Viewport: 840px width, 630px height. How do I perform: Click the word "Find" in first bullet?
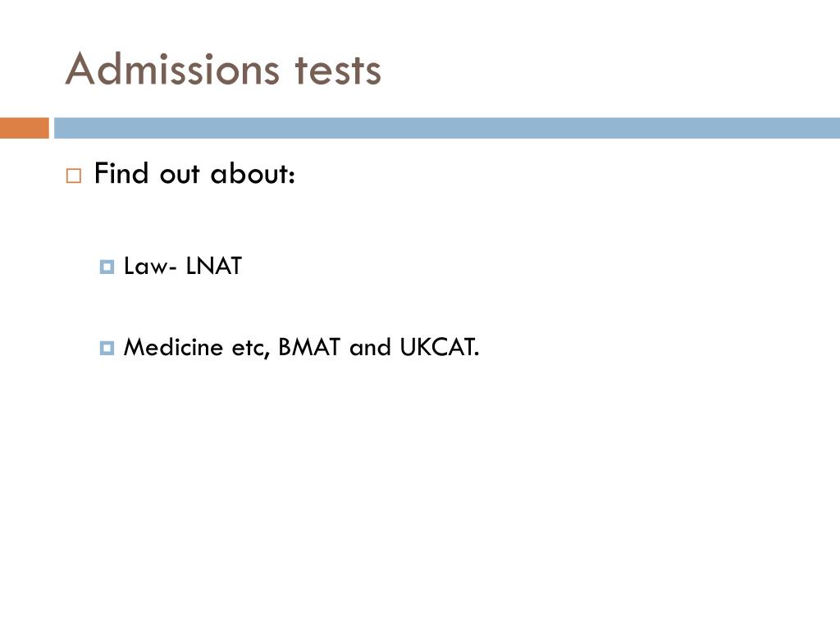121,173
